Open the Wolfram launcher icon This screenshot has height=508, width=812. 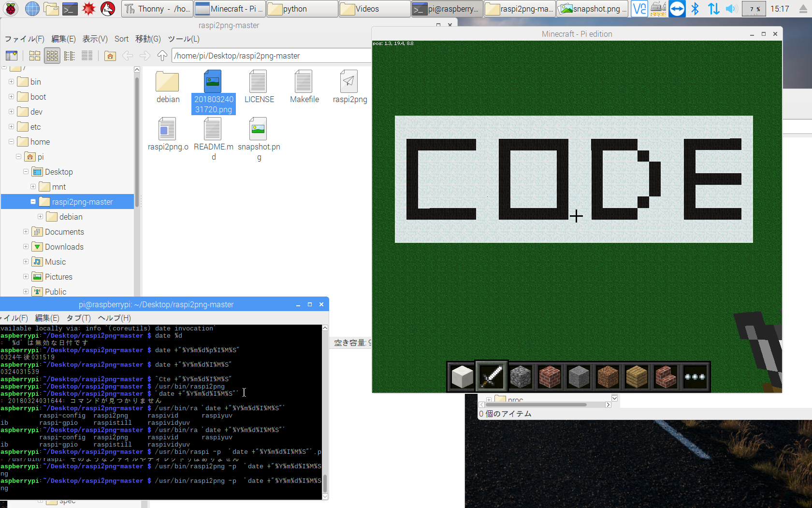pyautogui.click(x=108, y=9)
